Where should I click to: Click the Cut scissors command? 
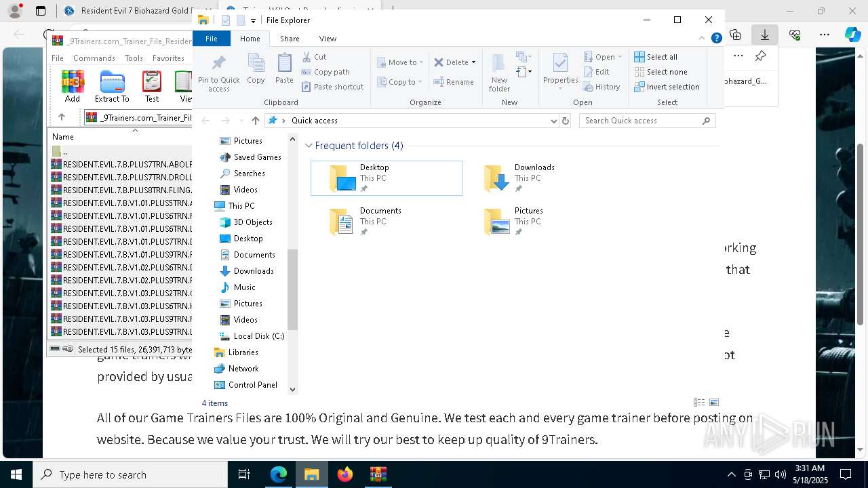[x=314, y=57]
